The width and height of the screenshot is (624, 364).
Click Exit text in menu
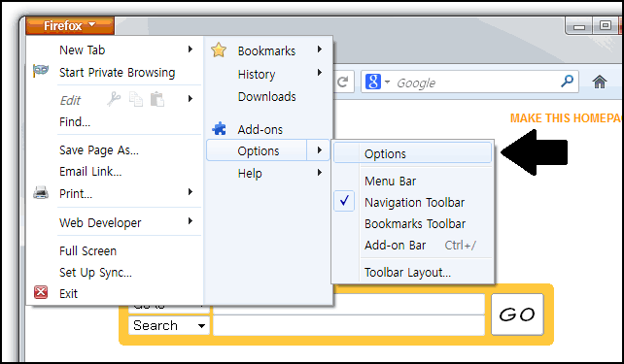[68, 294]
